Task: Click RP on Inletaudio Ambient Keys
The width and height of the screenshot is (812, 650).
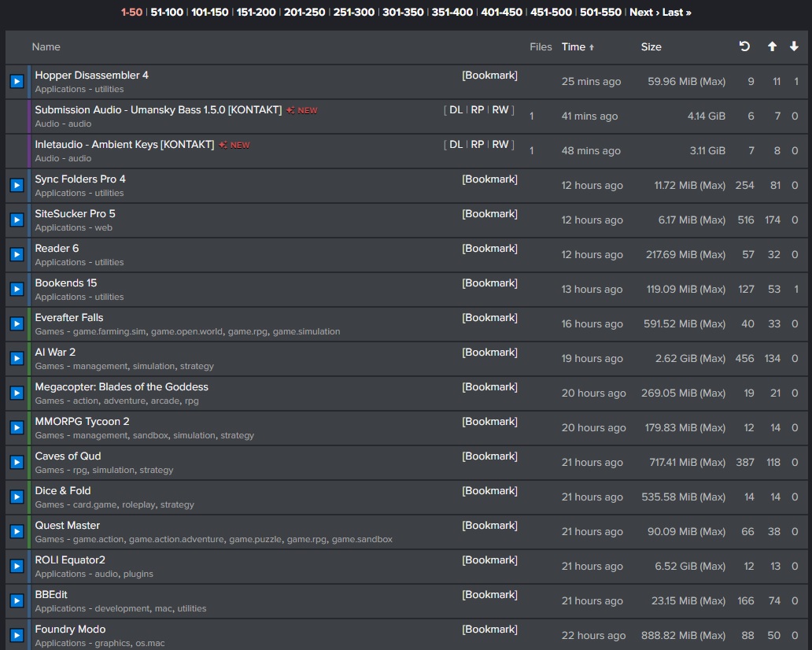Action: [478, 145]
